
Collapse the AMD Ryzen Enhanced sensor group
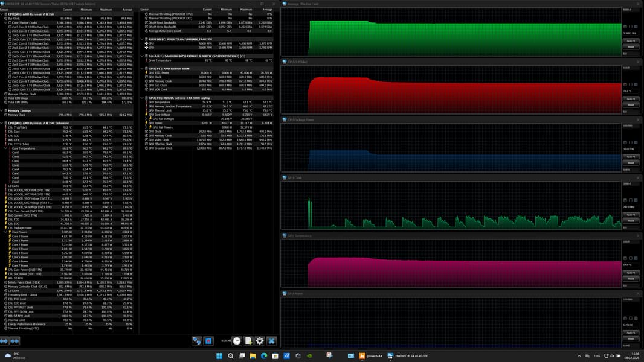2,123
